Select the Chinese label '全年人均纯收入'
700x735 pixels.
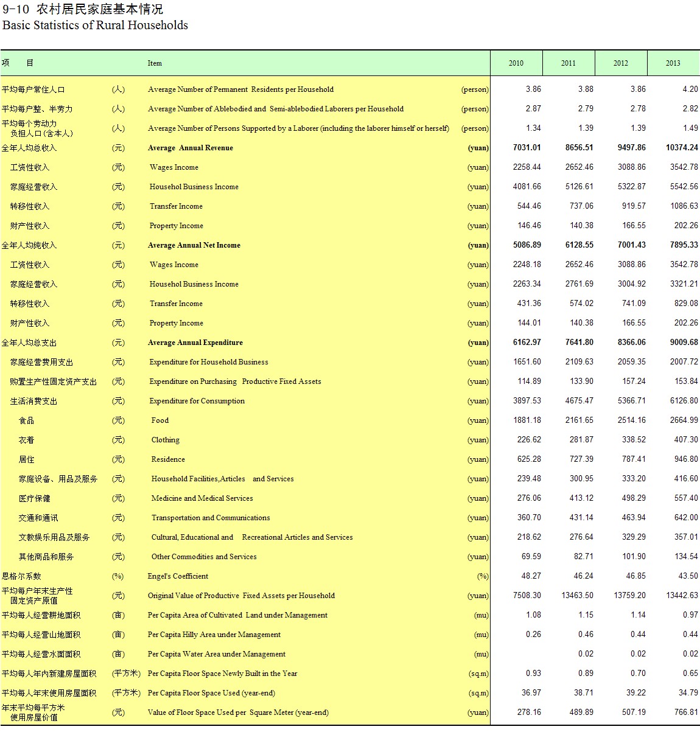coord(29,245)
